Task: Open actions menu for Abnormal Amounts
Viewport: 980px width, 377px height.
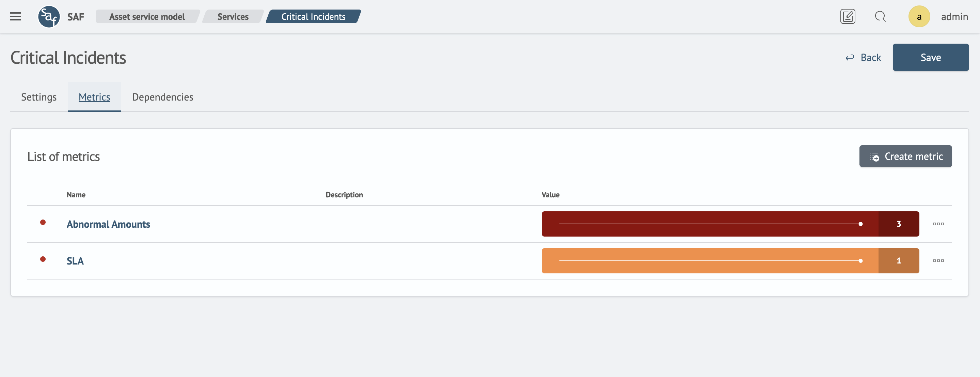Action: click(x=938, y=224)
